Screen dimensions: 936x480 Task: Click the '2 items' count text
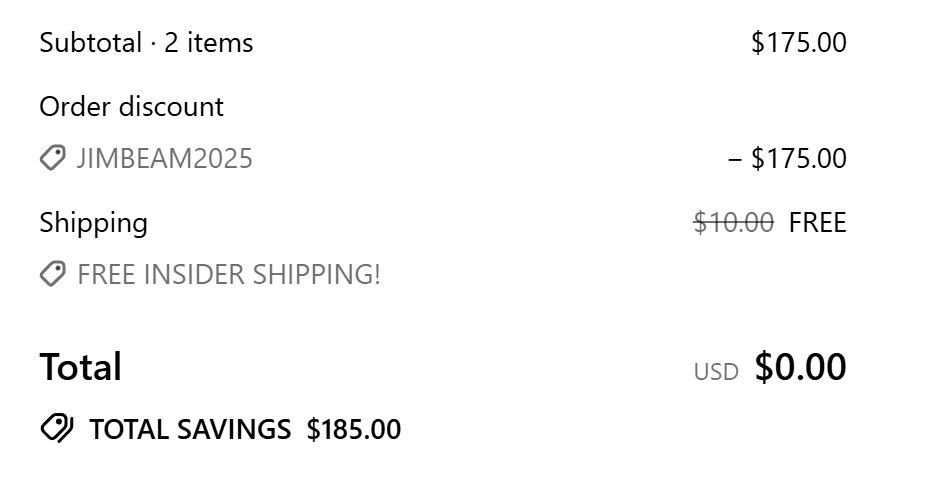(x=208, y=43)
